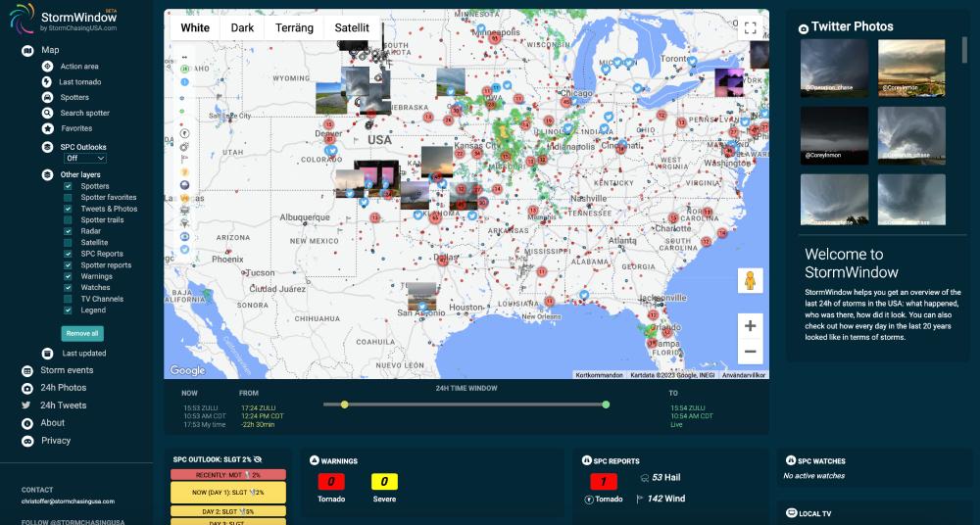Enable the Spotter trails layer
The height and width of the screenshot is (525, 980).
68,220
